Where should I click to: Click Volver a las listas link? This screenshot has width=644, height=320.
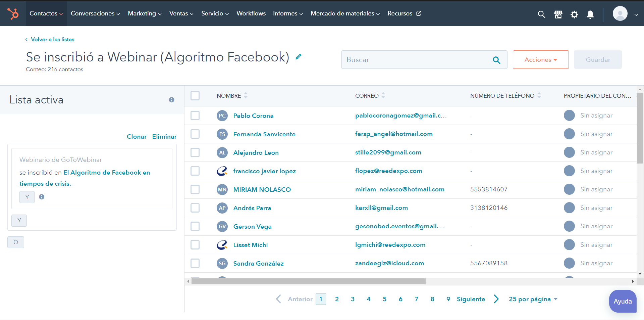52,39
